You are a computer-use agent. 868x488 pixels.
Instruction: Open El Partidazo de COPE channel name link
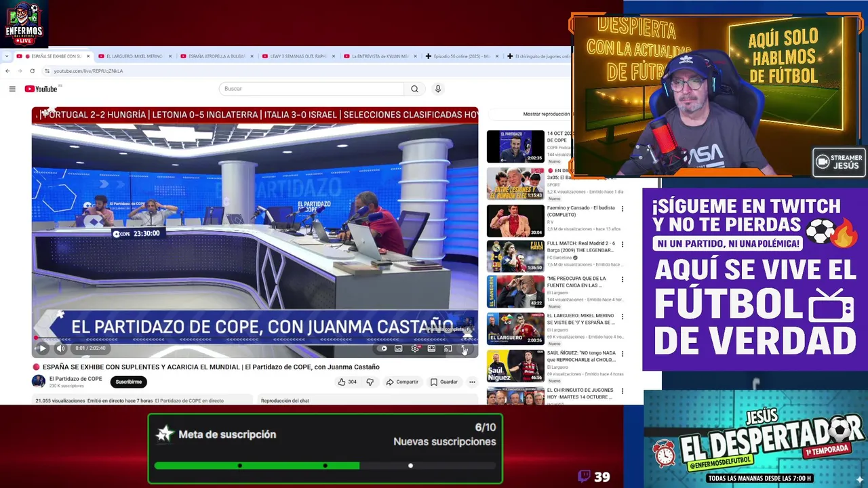click(75, 379)
